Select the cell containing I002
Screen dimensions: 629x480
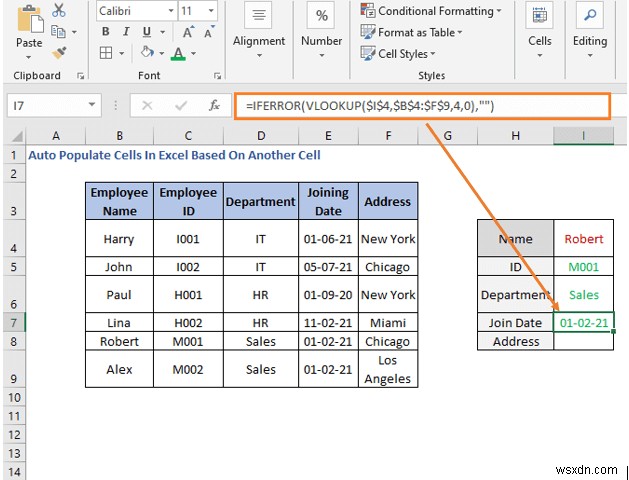[188, 267]
